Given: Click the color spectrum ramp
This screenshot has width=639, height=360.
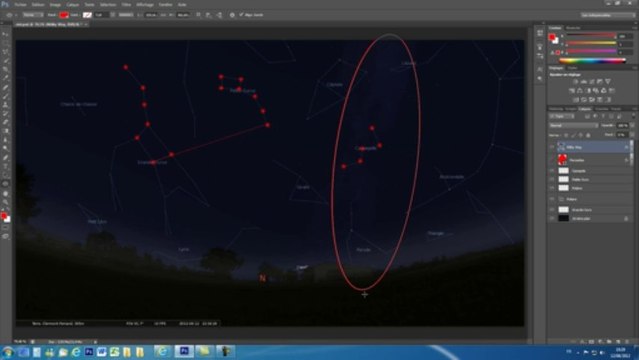Looking at the screenshot, I should (x=593, y=61).
